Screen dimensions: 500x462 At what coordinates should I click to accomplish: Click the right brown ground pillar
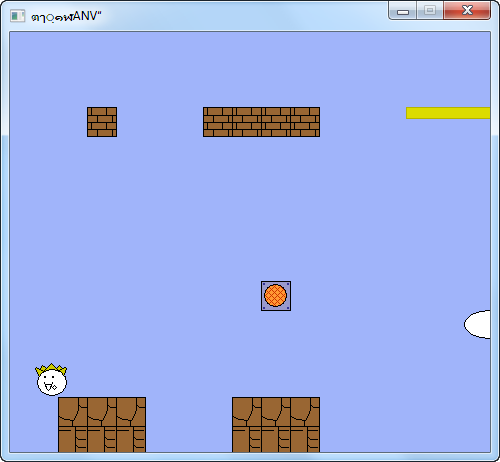276,425
